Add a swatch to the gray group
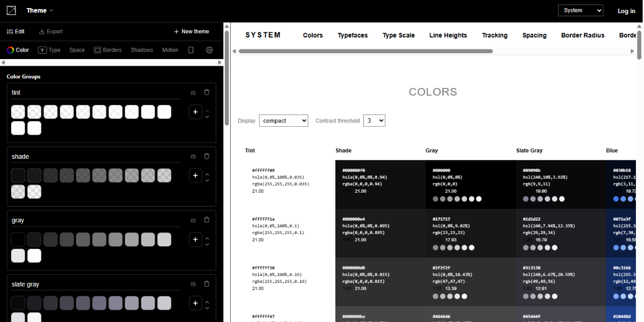This screenshot has height=322, width=644. coord(195,239)
